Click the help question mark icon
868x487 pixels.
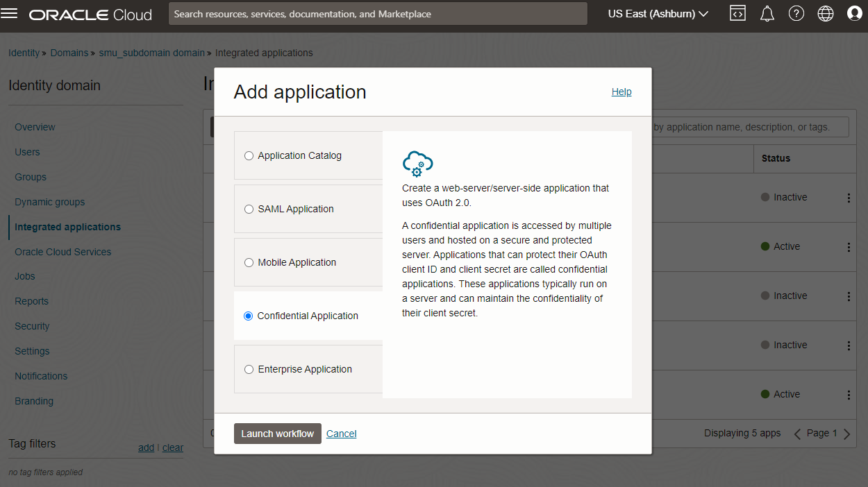pos(796,14)
